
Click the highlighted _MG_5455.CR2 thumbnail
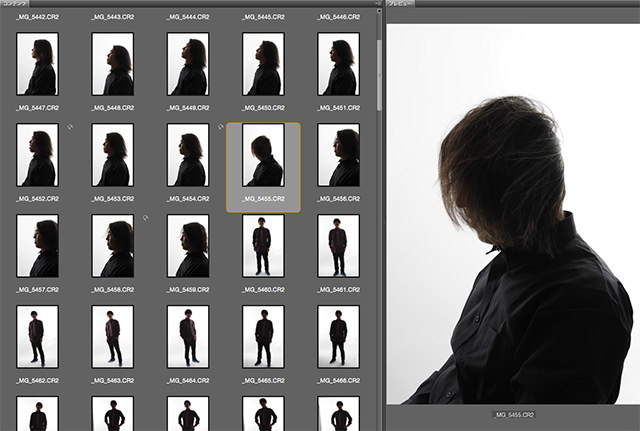pyautogui.click(x=263, y=155)
